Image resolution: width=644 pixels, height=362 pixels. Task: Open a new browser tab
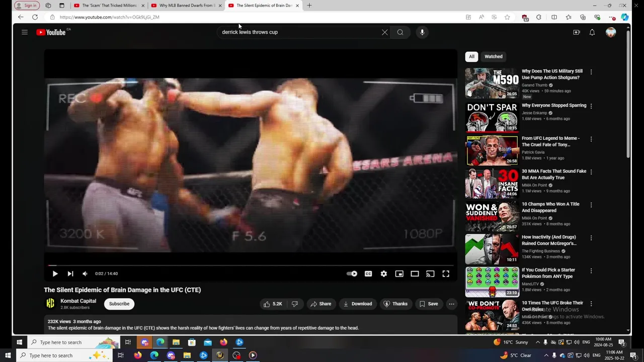[309, 6]
